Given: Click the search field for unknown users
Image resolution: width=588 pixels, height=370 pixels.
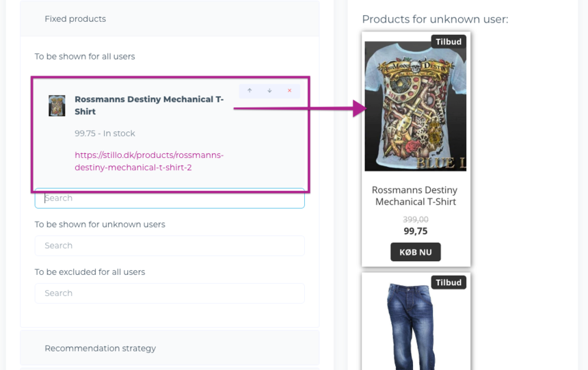Looking at the screenshot, I should [170, 246].
